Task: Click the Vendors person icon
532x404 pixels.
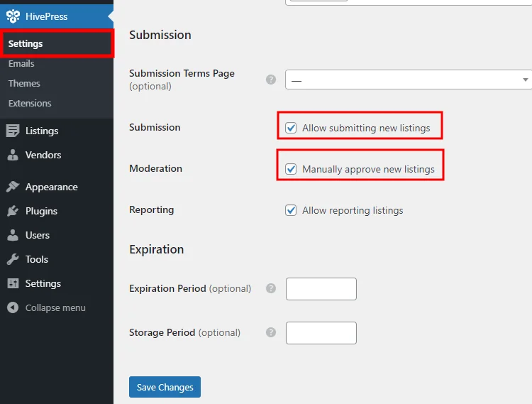Action: [x=13, y=155]
